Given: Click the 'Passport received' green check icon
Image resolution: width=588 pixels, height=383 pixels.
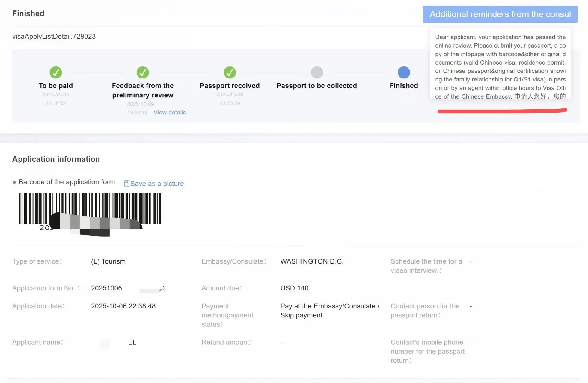Looking at the screenshot, I should 230,72.
